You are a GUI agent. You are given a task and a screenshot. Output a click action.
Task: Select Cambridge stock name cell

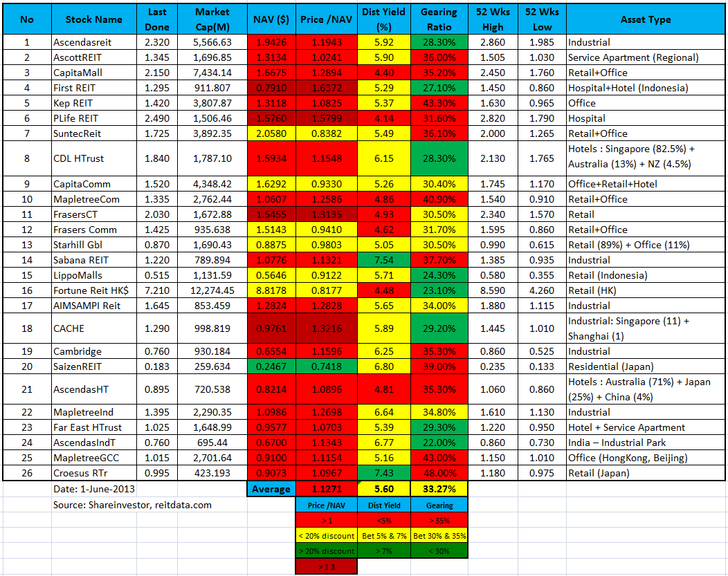point(94,351)
